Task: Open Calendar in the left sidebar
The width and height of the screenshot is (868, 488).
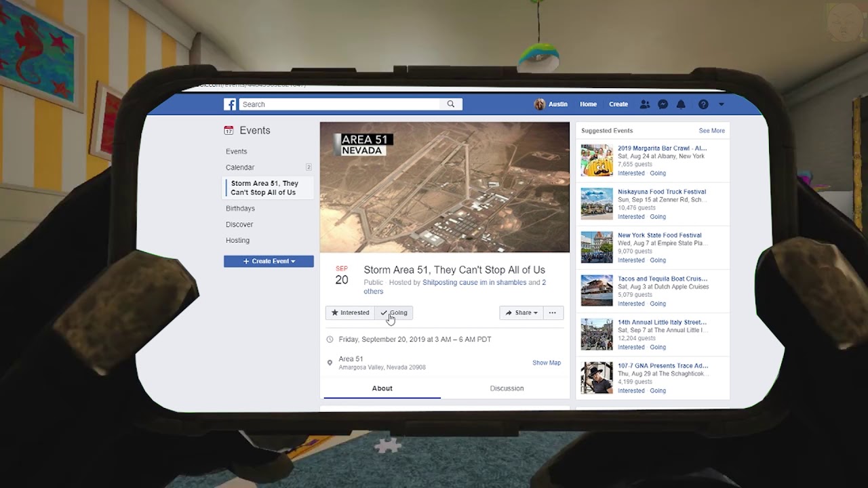Action: 240,167
